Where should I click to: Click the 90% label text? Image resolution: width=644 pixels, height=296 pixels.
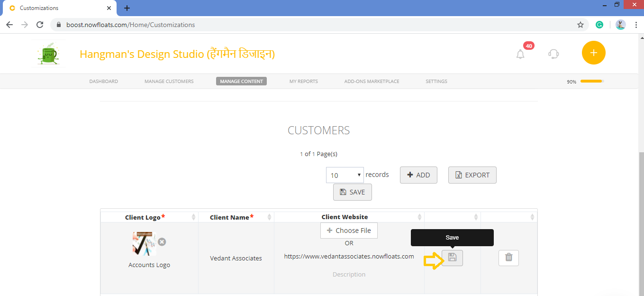(x=571, y=82)
